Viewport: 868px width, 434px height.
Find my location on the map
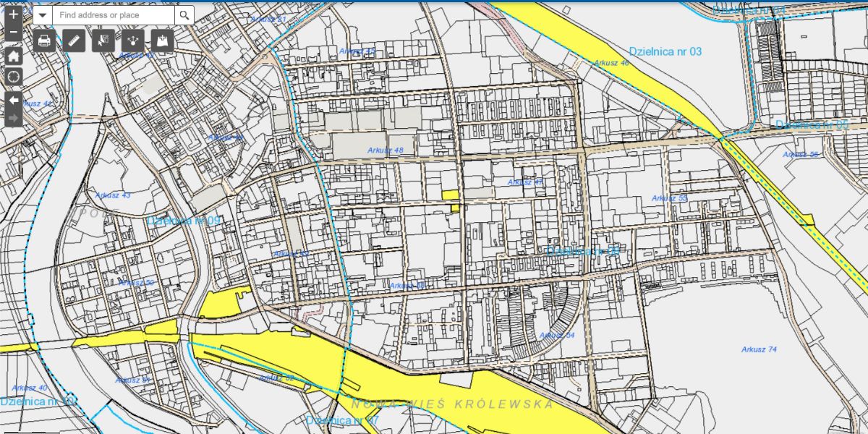point(14,77)
